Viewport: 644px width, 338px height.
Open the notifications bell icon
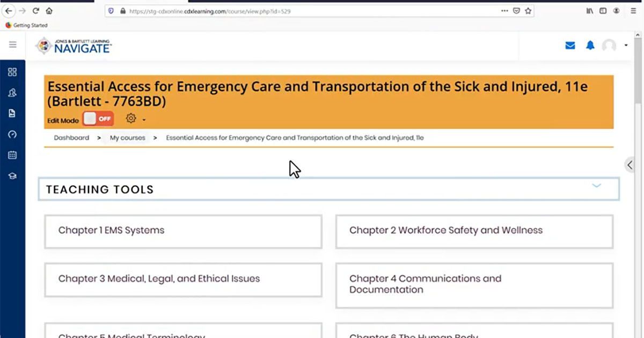coord(590,46)
